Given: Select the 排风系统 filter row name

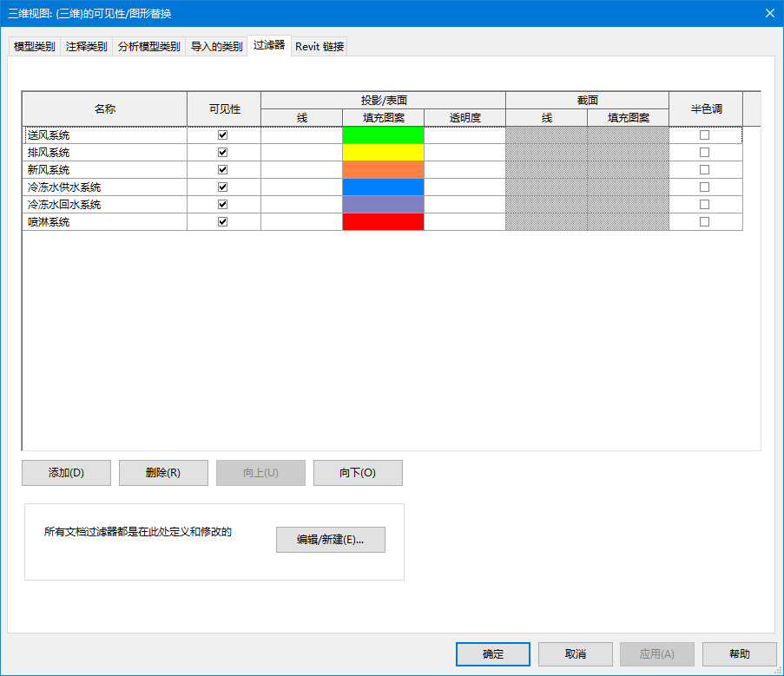Looking at the screenshot, I should 105,153.
